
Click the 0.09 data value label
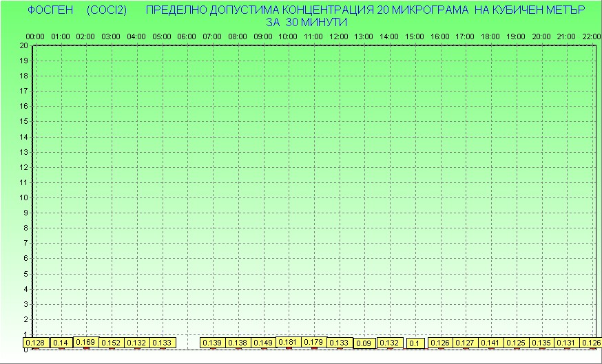coord(364,343)
